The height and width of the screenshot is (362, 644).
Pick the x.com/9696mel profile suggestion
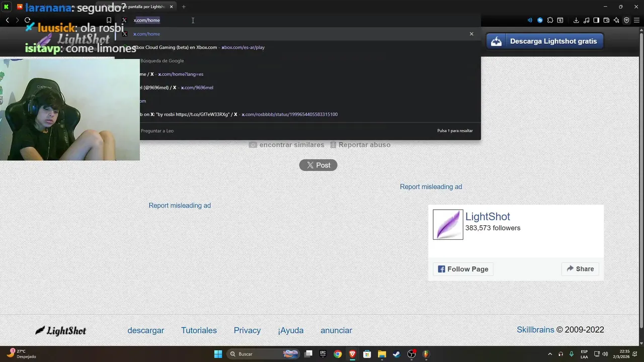pyautogui.click(x=297, y=87)
